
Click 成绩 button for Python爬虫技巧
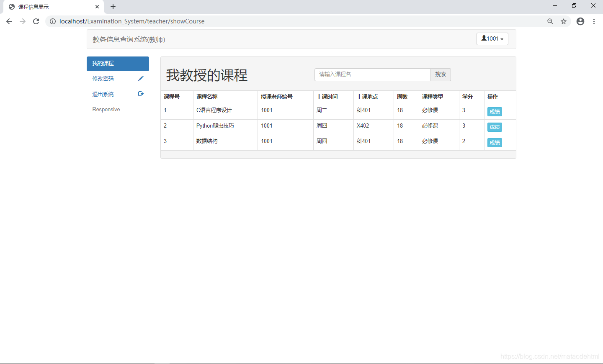[495, 127]
